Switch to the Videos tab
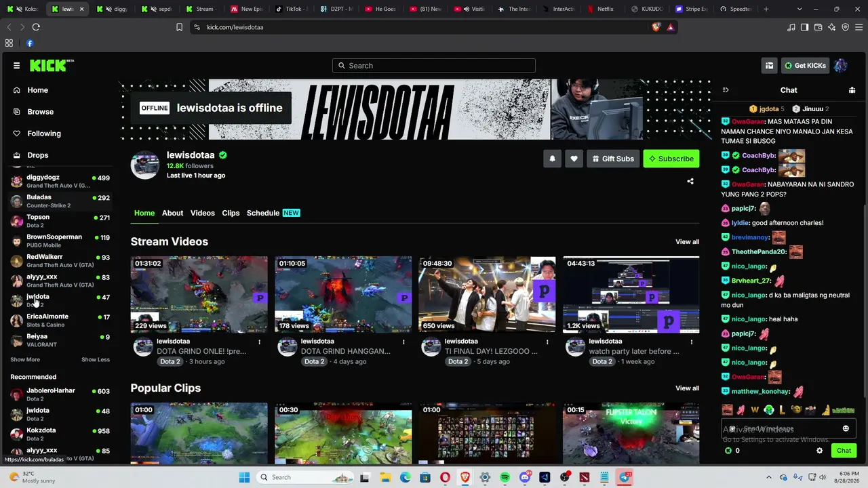The width and height of the screenshot is (868, 488). click(202, 213)
